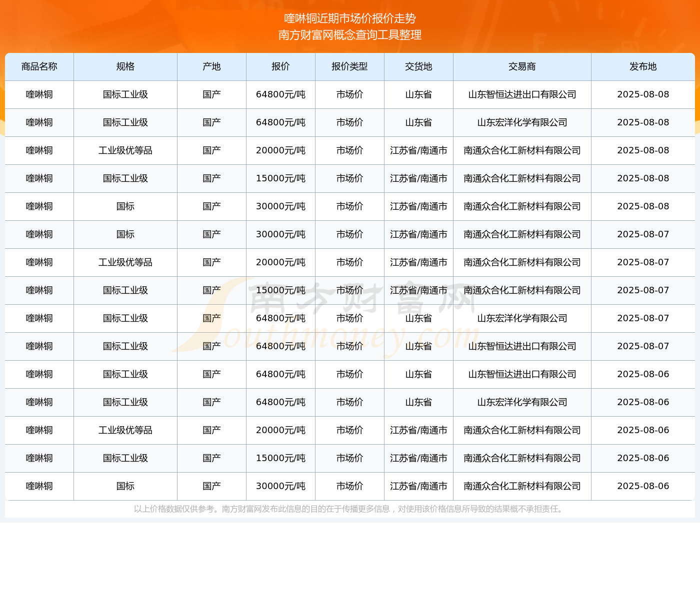The width and height of the screenshot is (700, 602).
Task: Click 江苏省/南通市 in the 20000元/吨 2025-08-07 row
Action: click(x=419, y=262)
